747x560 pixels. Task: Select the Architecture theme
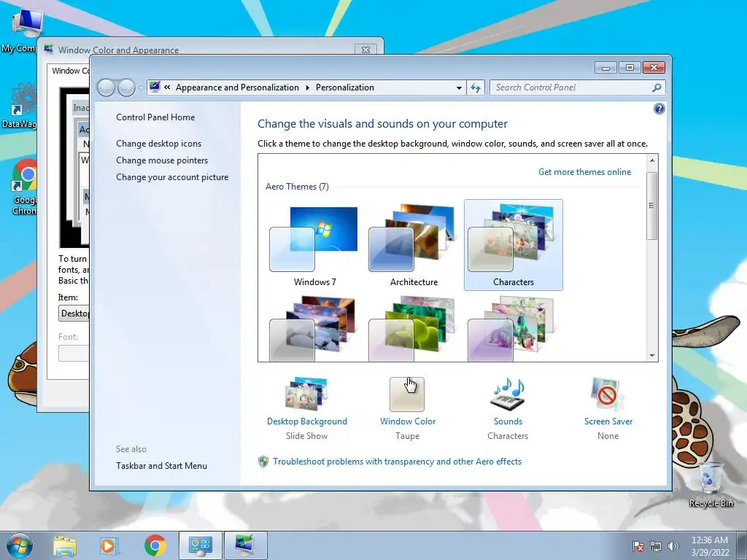tap(414, 245)
